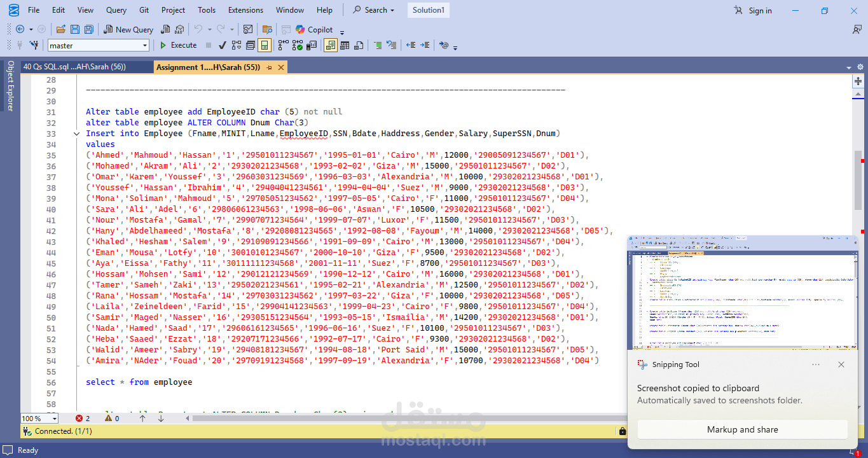Toggle Include Actual Execution Plan
868x458 pixels.
click(283, 45)
